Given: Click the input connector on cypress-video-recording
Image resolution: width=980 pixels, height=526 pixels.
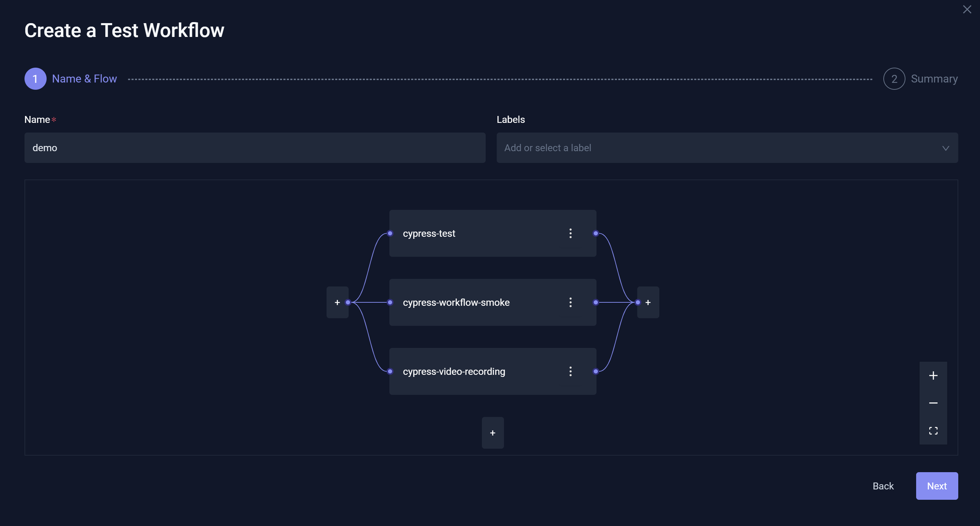Looking at the screenshot, I should [390, 371].
